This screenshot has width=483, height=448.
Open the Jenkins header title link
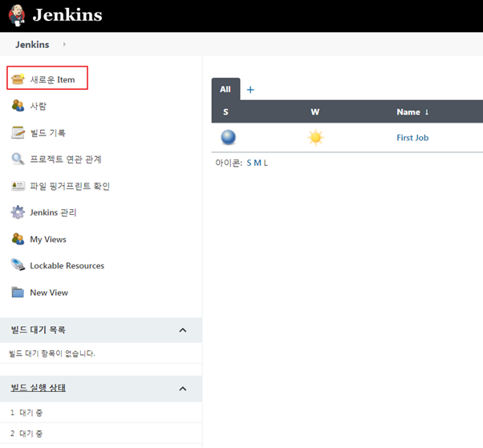[x=67, y=14]
